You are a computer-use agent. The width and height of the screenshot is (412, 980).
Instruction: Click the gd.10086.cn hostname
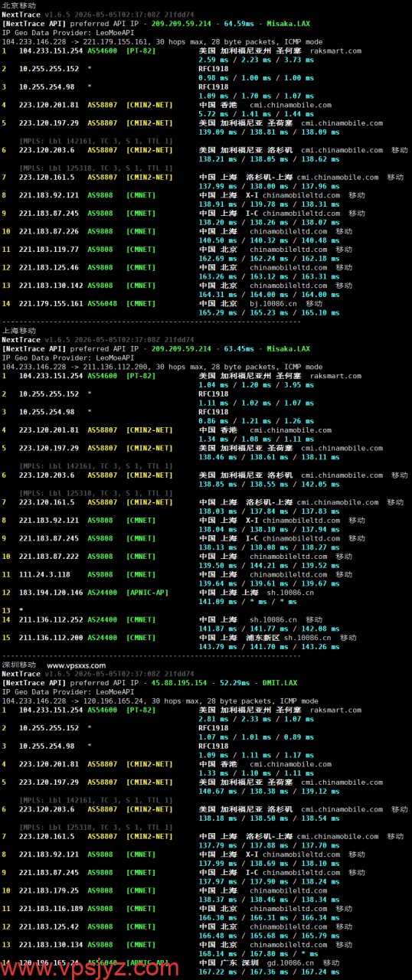click(292, 962)
